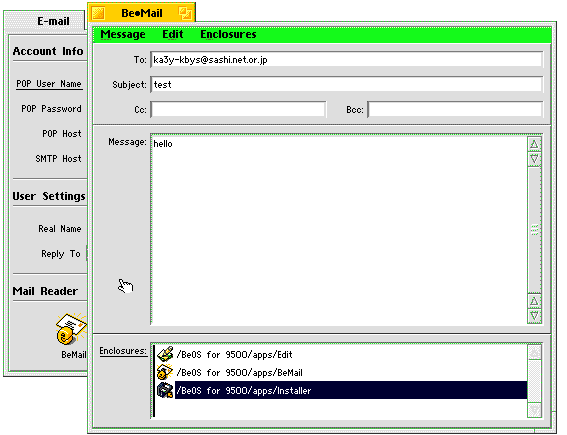Open the Edit menu

tap(172, 34)
